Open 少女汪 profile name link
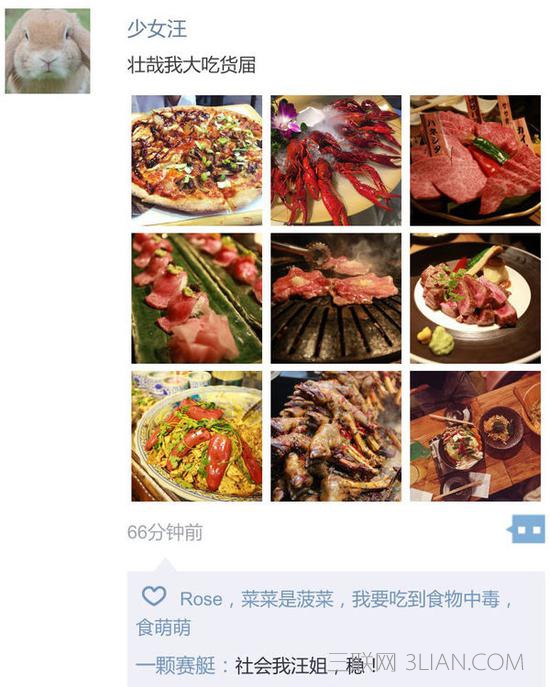550x687 pixels. (x=157, y=29)
